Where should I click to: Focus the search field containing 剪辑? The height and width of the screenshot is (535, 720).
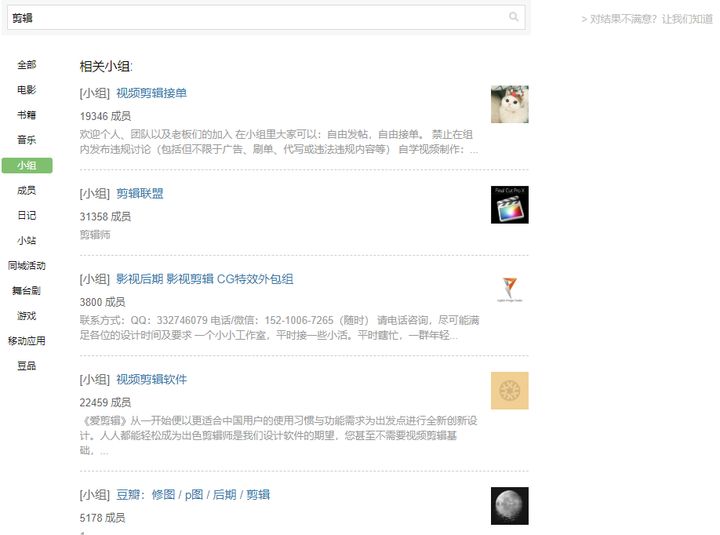pyautogui.click(x=266, y=18)
